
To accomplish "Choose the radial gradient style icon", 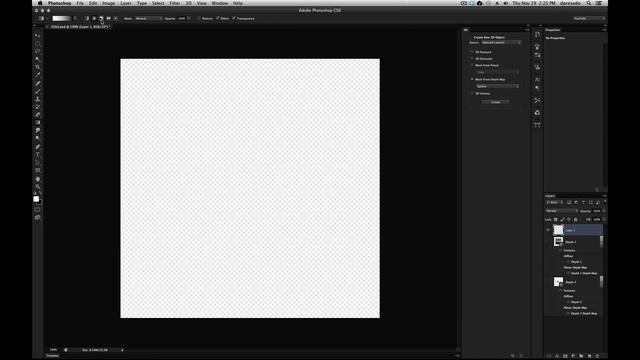I will click(x=94, y=18).
